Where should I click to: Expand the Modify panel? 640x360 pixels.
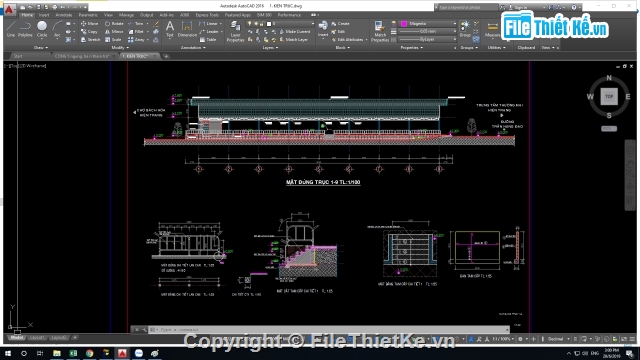120,48
